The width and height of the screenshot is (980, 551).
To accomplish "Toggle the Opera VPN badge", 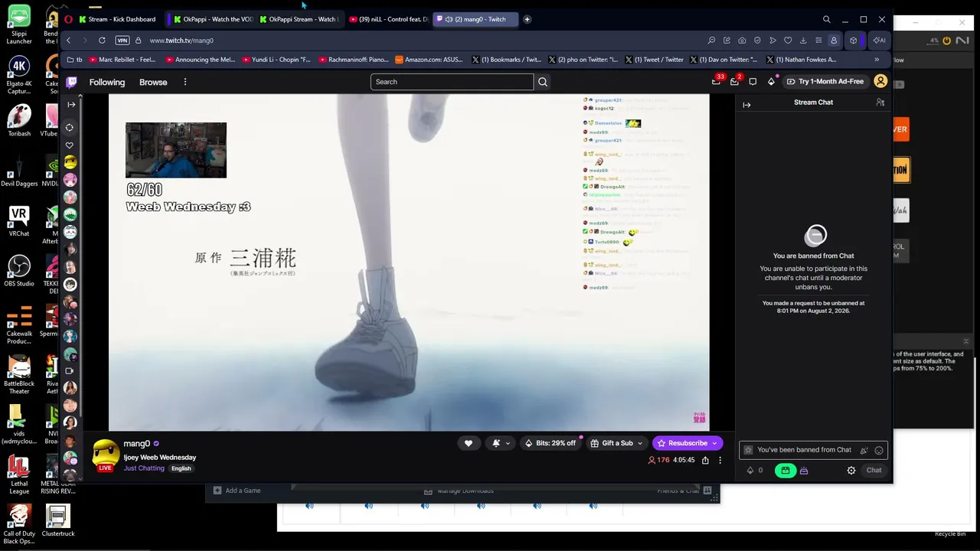I will pos(122,41).
